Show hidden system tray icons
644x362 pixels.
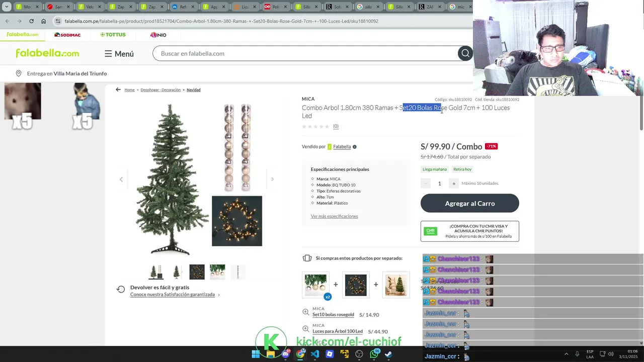click(x=566, y=354)
